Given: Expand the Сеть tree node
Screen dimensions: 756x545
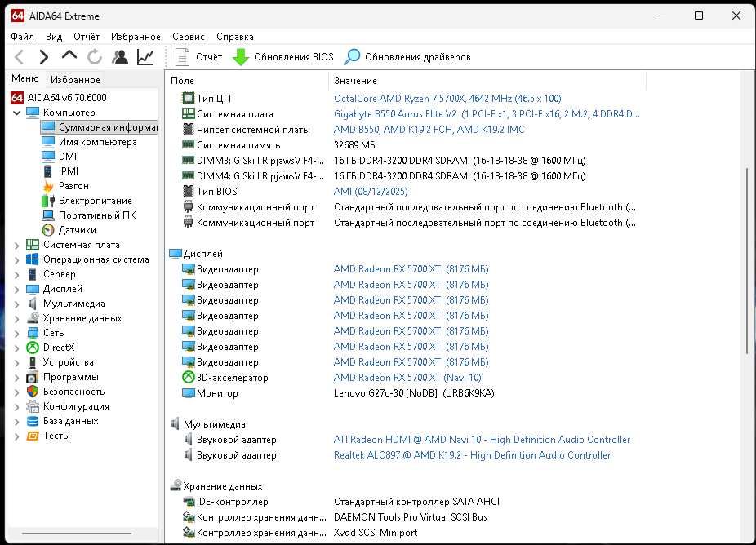Looking at the screenshot, I should point(17,334).
